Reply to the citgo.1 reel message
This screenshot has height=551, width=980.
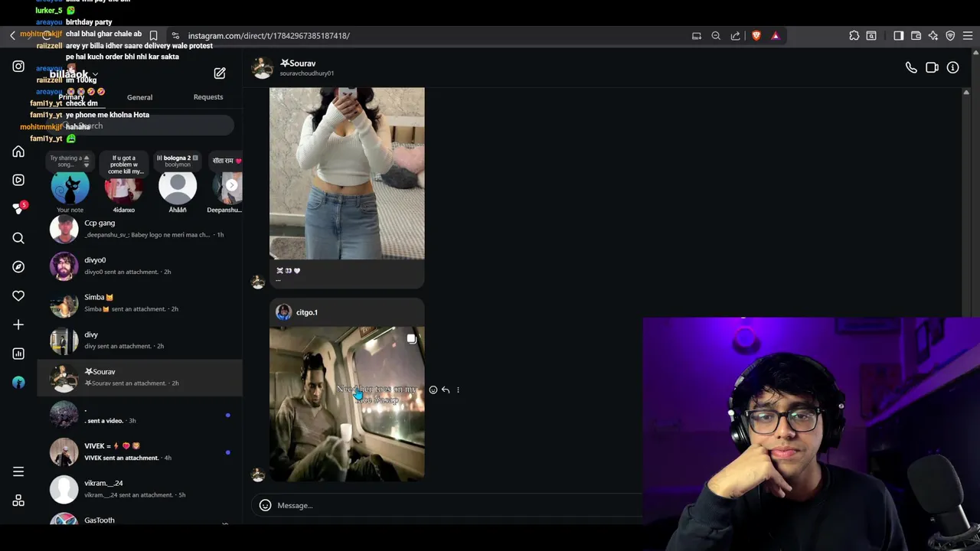446,390
